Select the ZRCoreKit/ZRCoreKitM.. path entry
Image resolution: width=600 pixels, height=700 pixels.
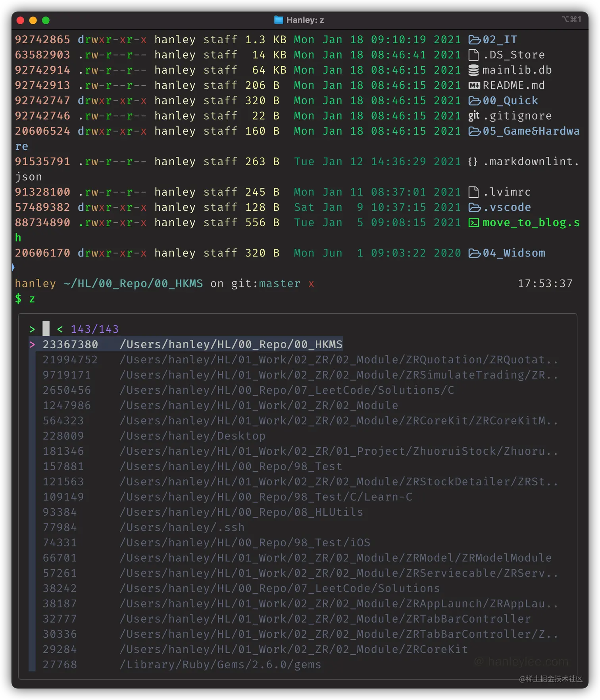pos(300,420)
